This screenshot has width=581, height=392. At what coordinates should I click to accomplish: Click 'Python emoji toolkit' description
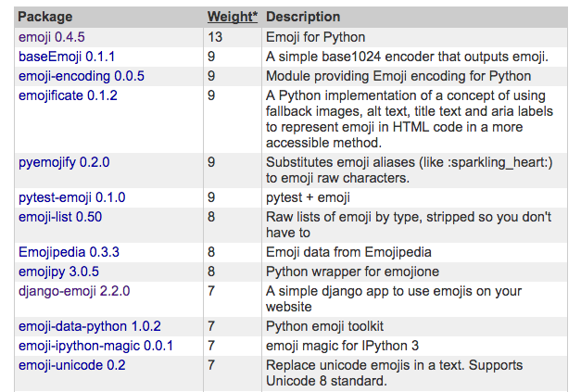[324, 326]
